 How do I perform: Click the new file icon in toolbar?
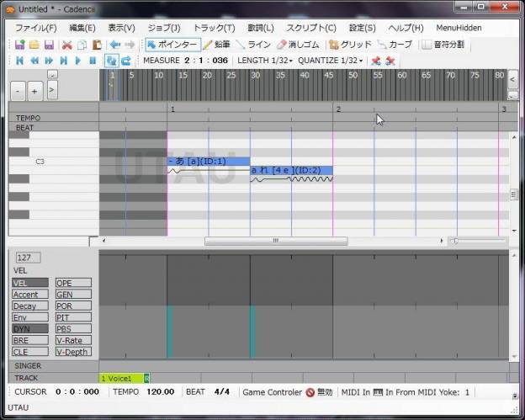click(20, 45)
